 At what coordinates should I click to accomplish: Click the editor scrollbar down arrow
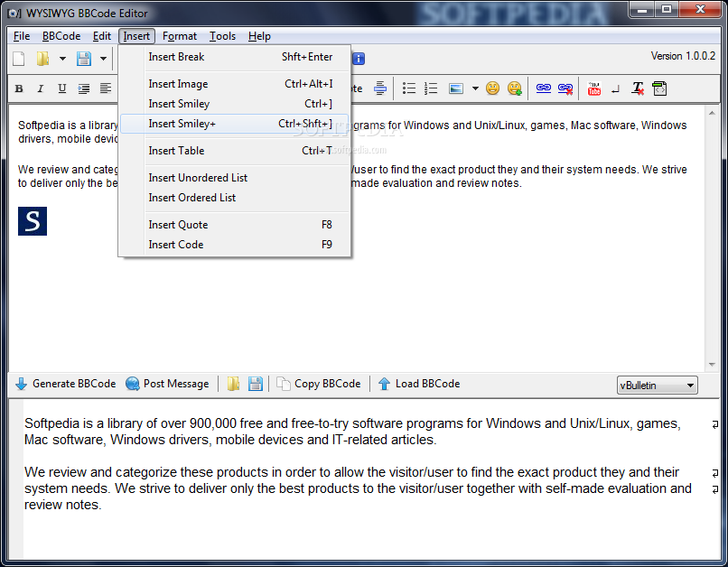pos(713,365)
